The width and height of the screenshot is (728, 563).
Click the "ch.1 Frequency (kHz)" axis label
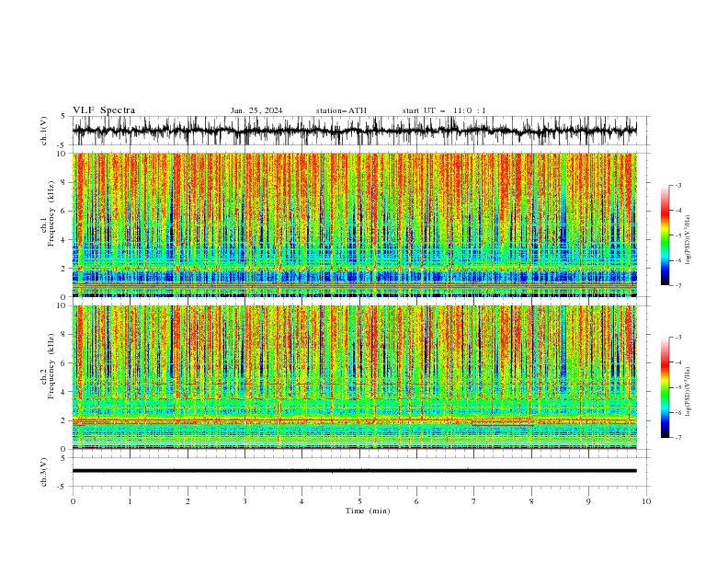click(x=48, y=213)
